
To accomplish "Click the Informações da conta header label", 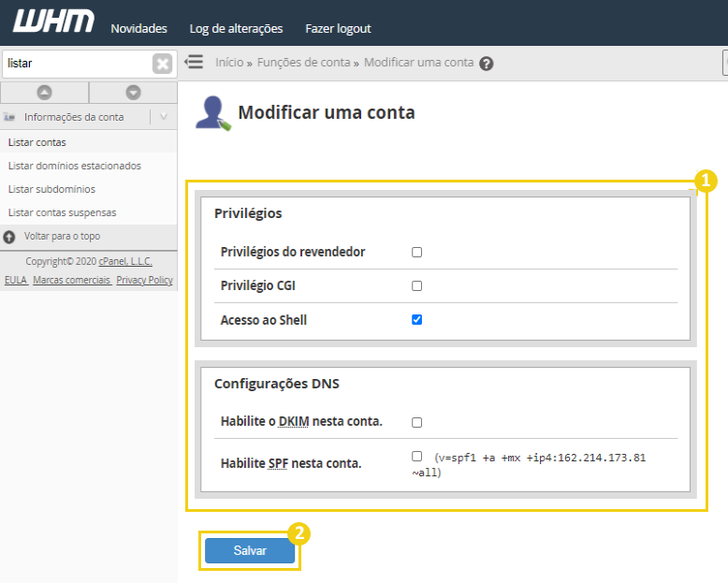I will coord(74,117).
